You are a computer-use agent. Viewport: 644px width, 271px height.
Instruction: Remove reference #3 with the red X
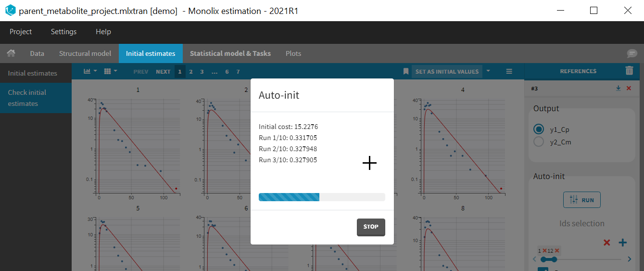point(629,89)
